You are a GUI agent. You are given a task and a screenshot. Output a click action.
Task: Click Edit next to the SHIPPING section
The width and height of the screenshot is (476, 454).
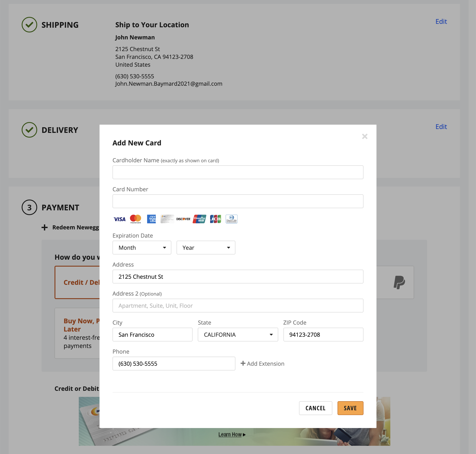pyautogui.click(x=441, y=22)
